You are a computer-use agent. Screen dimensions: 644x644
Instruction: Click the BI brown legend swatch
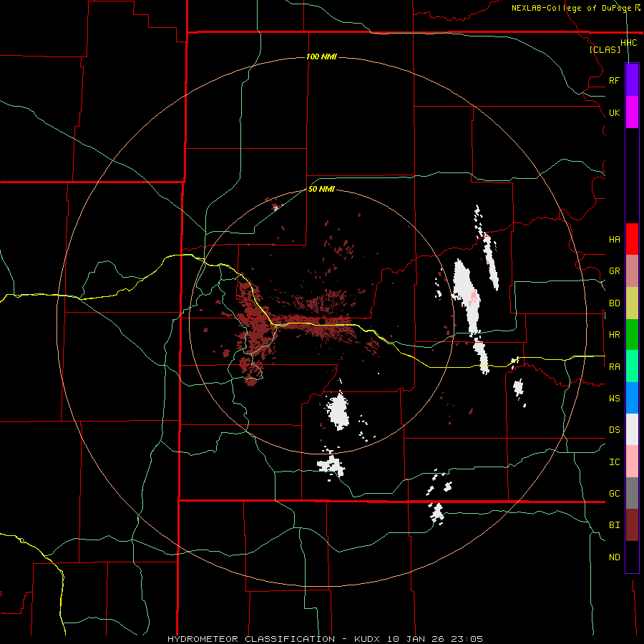632,525
